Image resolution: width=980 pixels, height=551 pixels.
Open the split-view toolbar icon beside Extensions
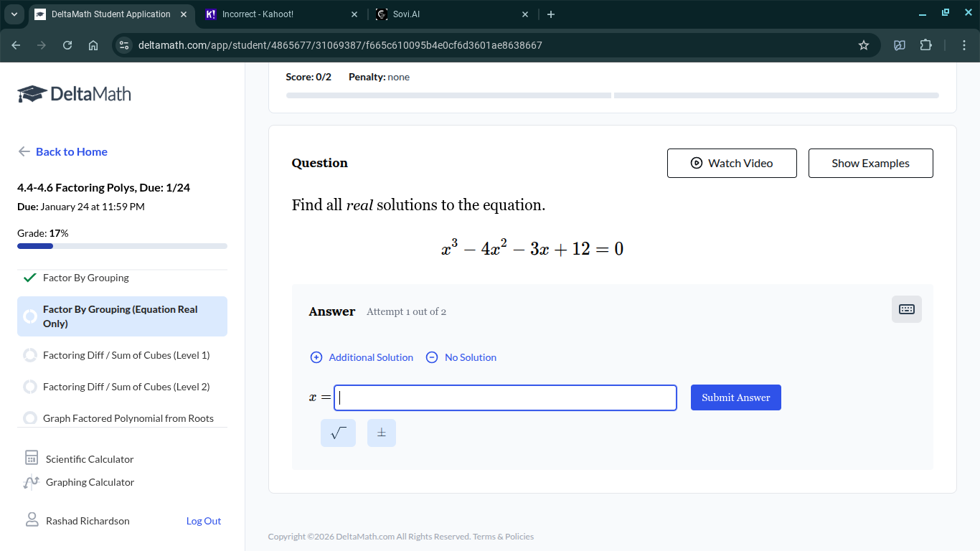point(900,45)
